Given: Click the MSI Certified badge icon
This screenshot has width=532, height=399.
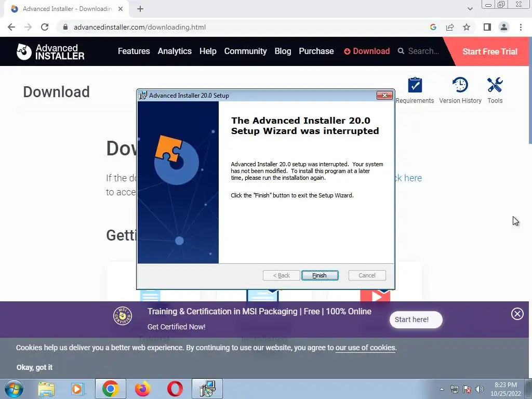Looking at the screenshot, I should pyautogui.click(x=123, y=315).
